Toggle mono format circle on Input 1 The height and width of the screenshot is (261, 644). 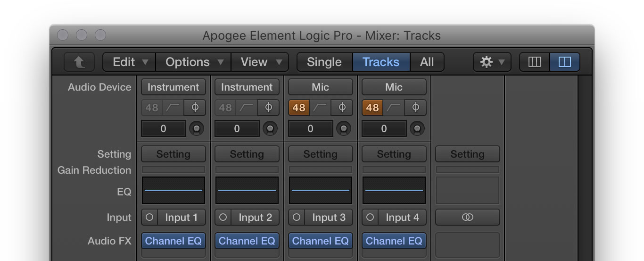click(x=149, y=217)
